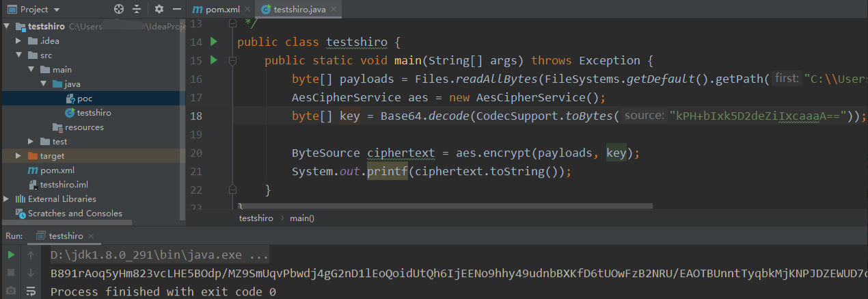
Task: Click the key string literal on line 18
Action: click(760, 116)
